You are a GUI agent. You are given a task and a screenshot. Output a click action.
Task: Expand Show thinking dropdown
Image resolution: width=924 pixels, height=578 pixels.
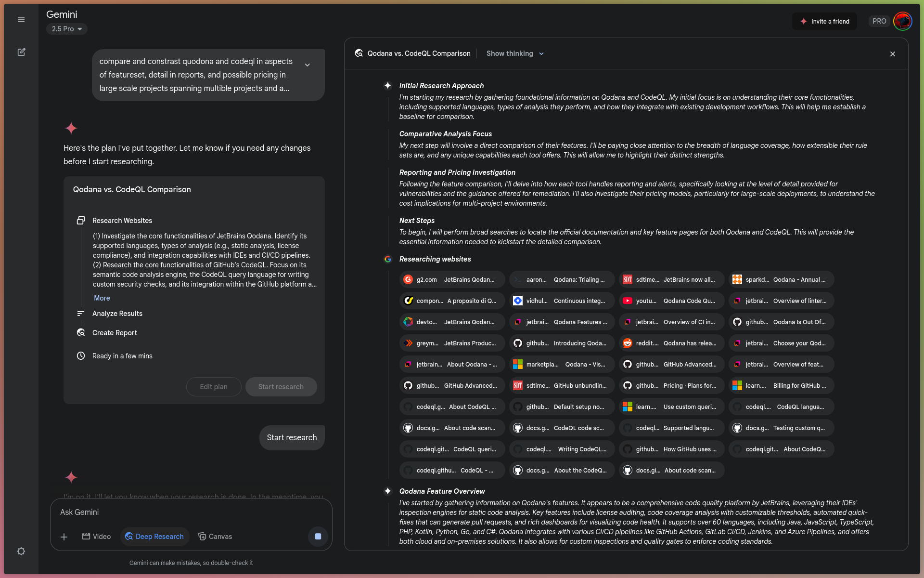(x=515, y=53)
